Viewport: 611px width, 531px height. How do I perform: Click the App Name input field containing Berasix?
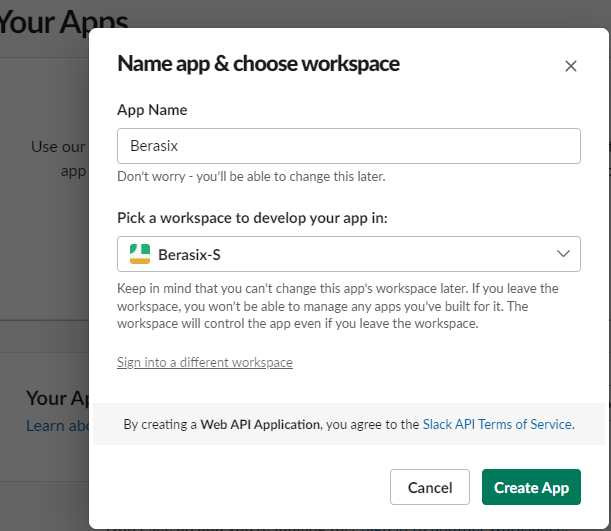[349, 146]
